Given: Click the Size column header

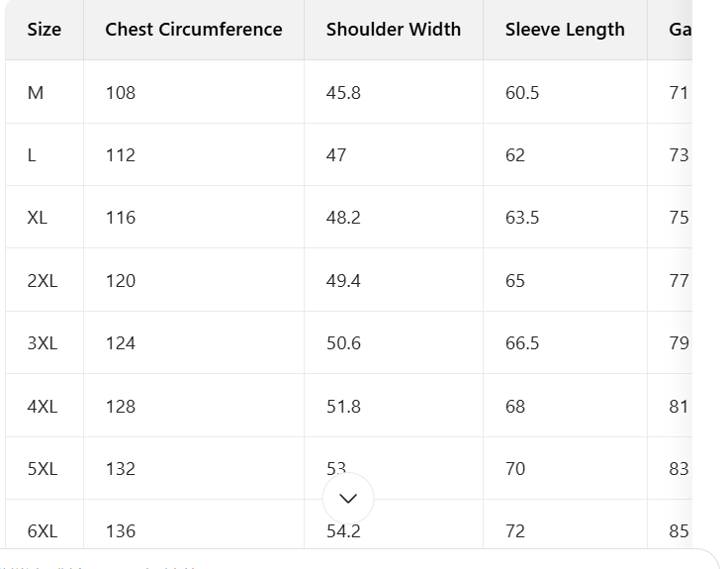Looking at the screenshot, I should click(44, 30).
